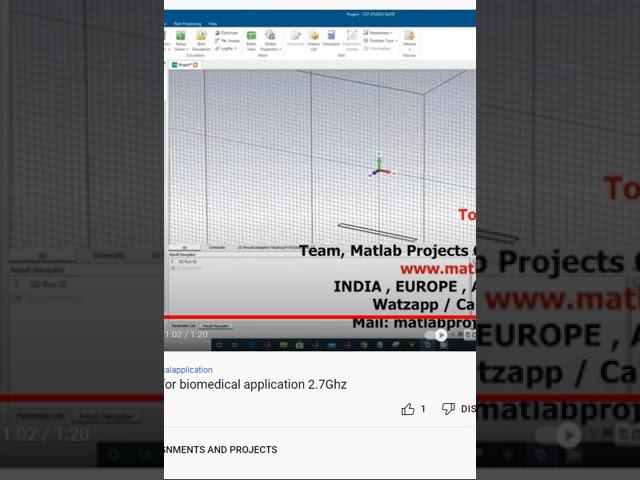Click the video title 'biomedical application 2.7Ghz'
Screen dimensions: 640x480
point(263,384)
